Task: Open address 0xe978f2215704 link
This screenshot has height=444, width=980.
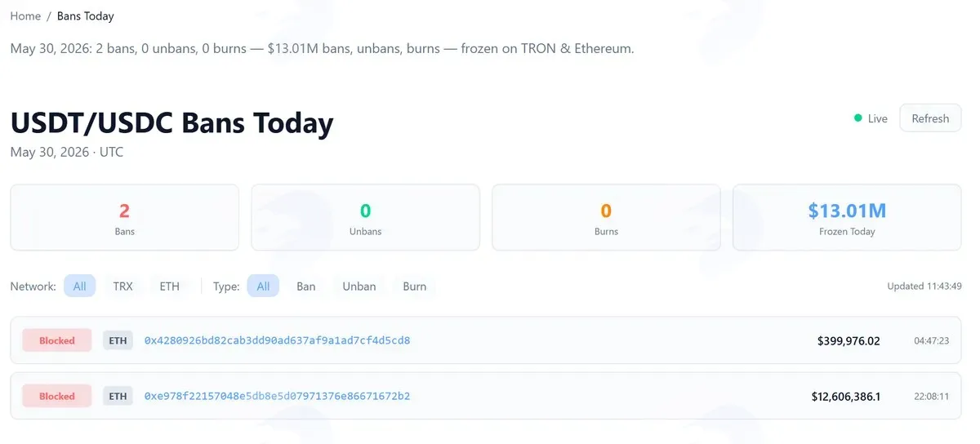Action: [x=277, y=396]
